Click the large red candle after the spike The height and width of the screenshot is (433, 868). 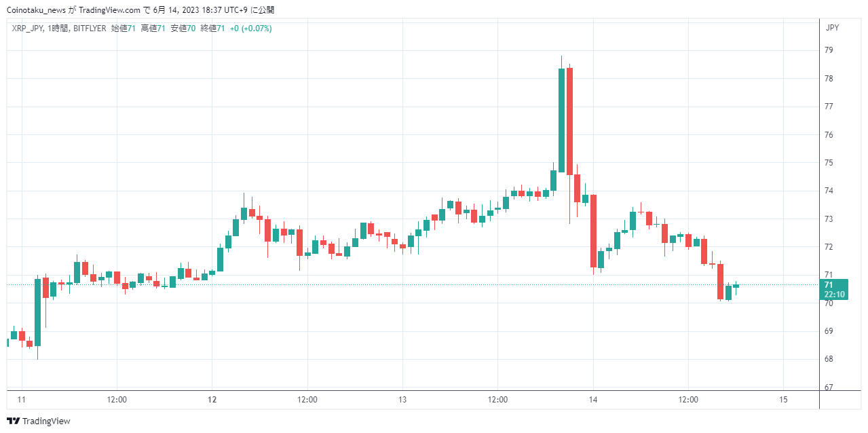(x=569, y=121)
